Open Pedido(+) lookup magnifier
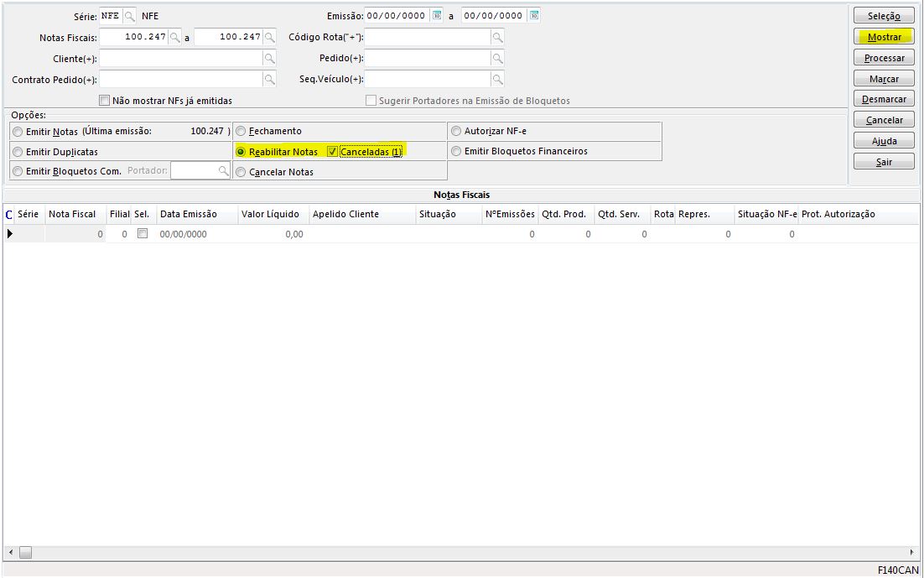This screenshot has height=578, width=924. (x=497, y=59)
